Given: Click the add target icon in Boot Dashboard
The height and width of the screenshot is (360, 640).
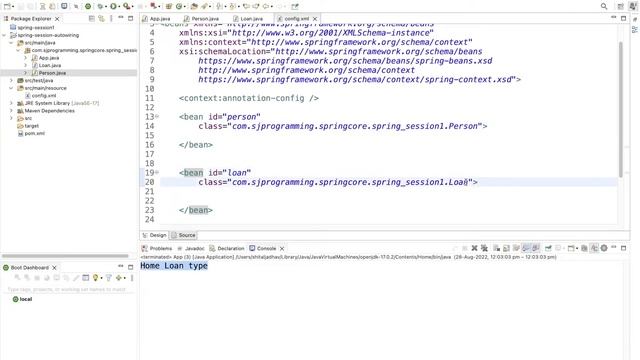Looking at the screenshot, I should click(119, 278).
